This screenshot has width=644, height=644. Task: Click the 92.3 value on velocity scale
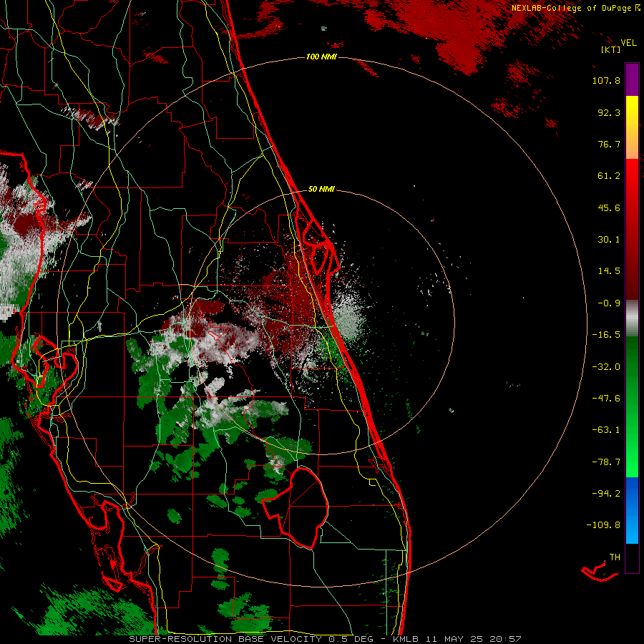click(609, 112)
